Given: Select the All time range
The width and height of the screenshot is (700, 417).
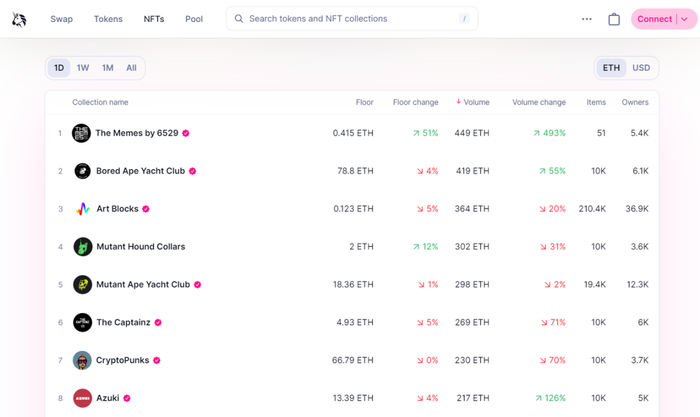Looking at the screenshot, I should tap(131, 68).
